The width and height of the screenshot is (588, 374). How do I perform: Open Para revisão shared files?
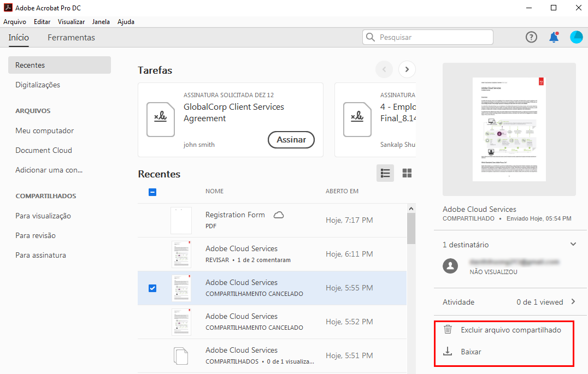(x=36, y=235)
